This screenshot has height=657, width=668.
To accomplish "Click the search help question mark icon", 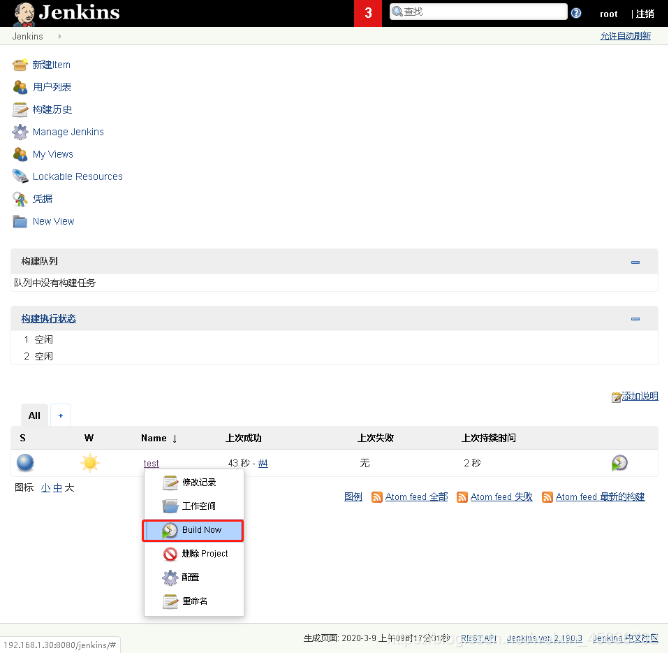I will (576, 13).
